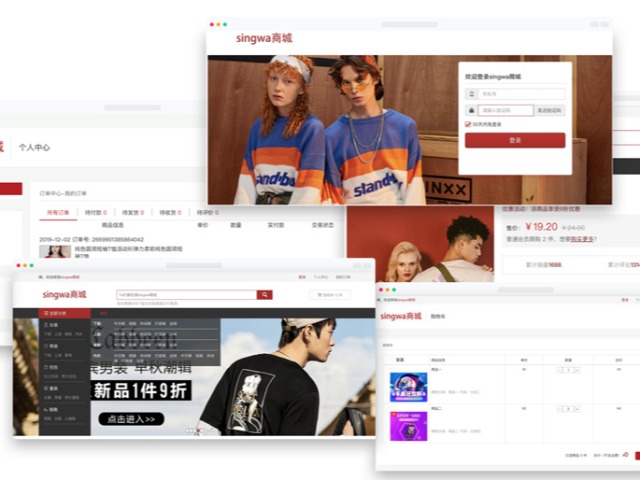640x480 pixels.
Task: Focus the phone number input field
Action: (x=522, y=94)
